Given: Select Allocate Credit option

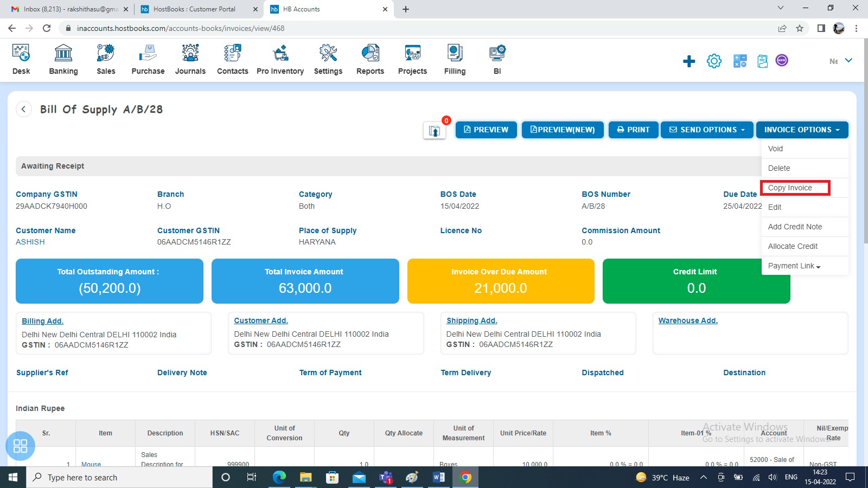Looking at the screenshot, I should 805,246.
